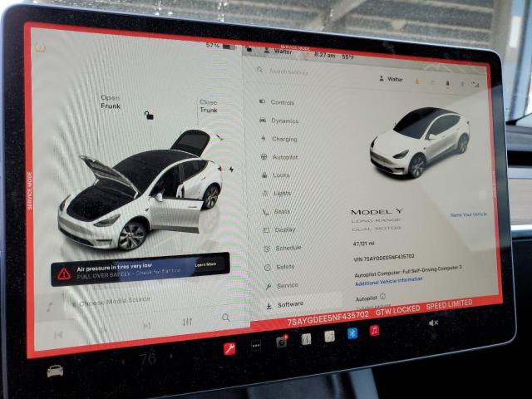Open the three-dot app launcher
532x399 pixels.
coord(256,345)
